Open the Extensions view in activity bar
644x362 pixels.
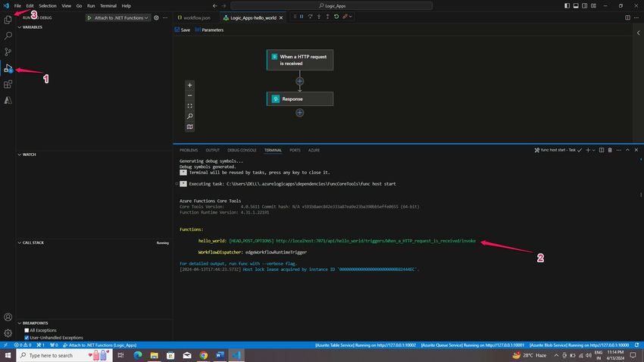[8, 84]
